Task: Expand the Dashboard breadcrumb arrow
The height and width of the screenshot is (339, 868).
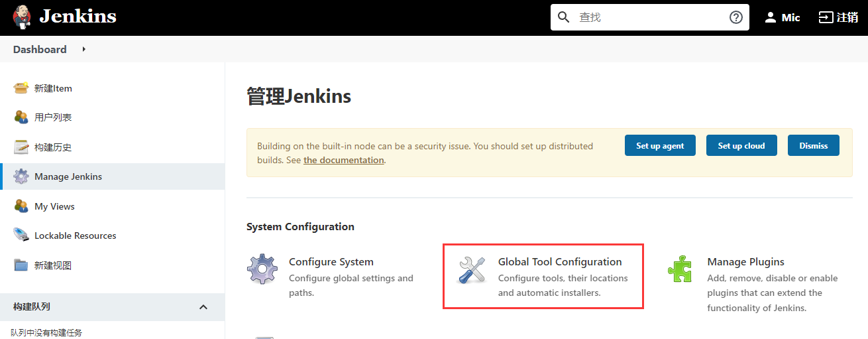Action: click(83, 49)
